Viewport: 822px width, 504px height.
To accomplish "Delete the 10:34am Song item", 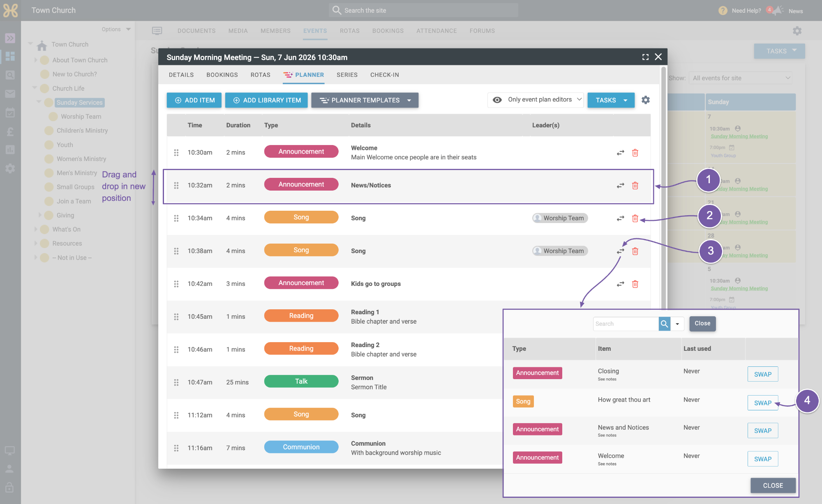I will (635, 219).
